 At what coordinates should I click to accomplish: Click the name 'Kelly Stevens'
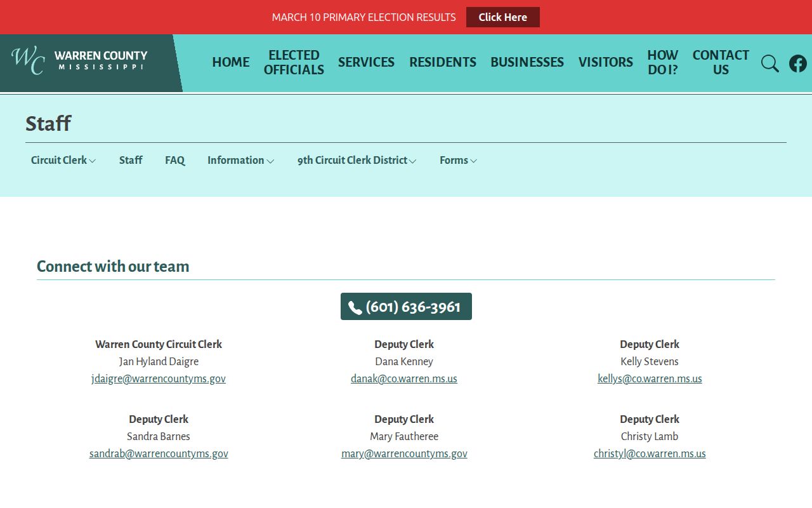click(650, 362)
